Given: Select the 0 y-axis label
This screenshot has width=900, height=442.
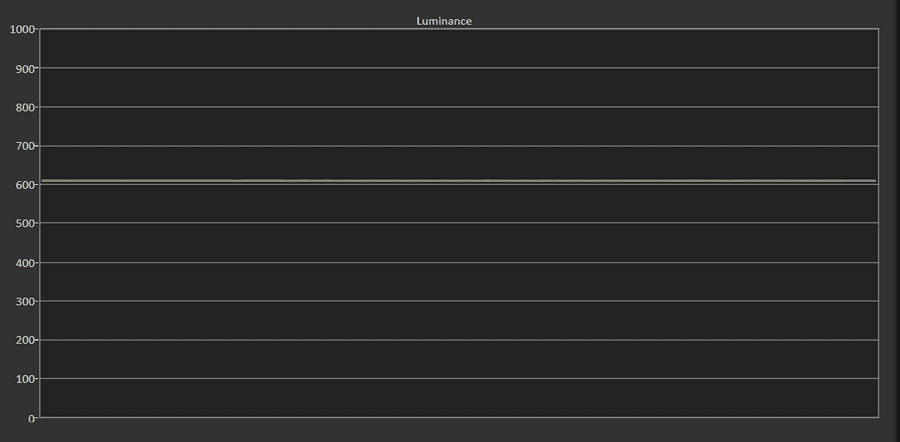Looking at the screenshot, I should pos(32,418).
